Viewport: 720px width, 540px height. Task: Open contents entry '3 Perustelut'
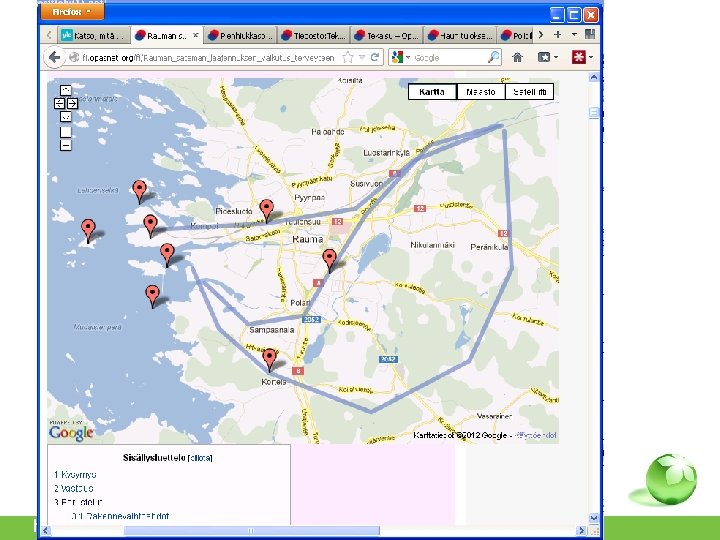78,502
